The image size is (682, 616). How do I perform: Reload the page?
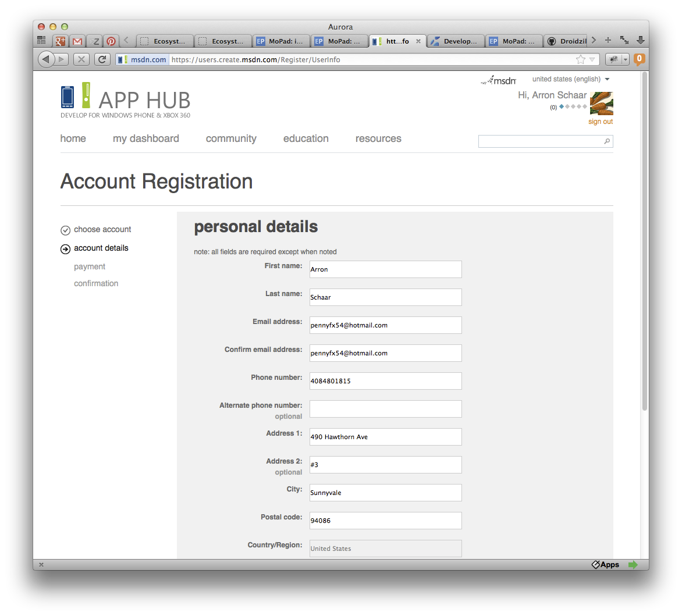pos(102,59)
